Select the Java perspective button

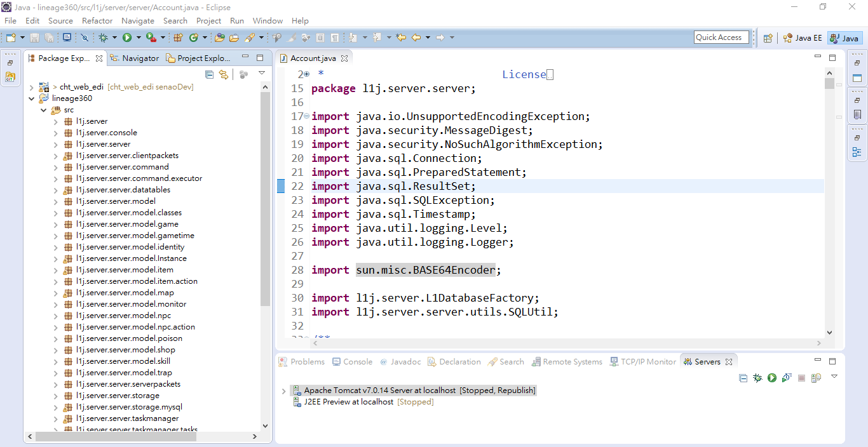[844, 37]
